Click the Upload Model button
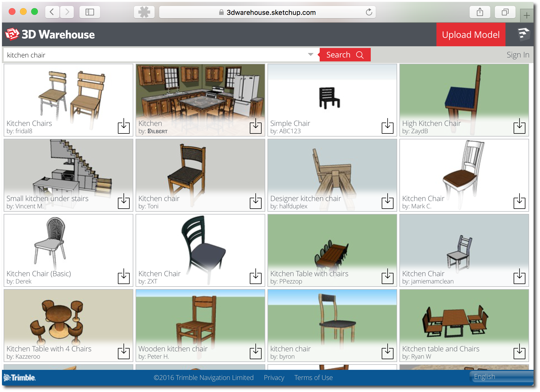 tap(471, 34)
